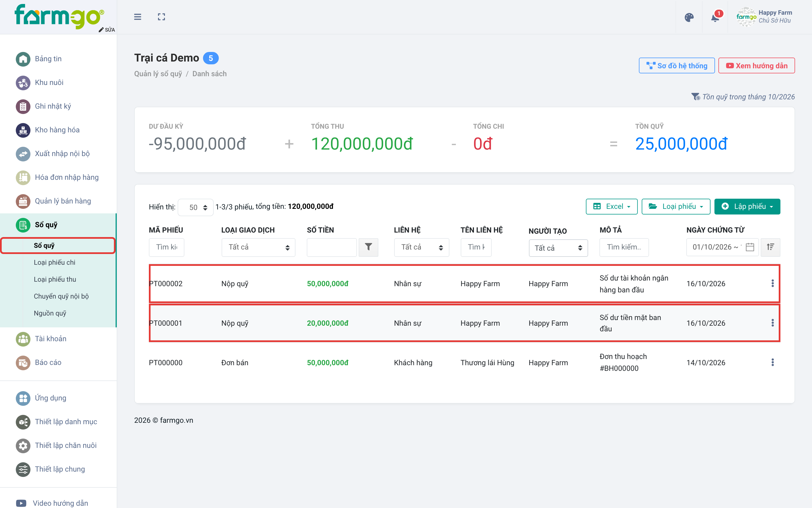Click the Mô tả search field
The height and width of the screenshot is (508, 812).
pos(624,247)
